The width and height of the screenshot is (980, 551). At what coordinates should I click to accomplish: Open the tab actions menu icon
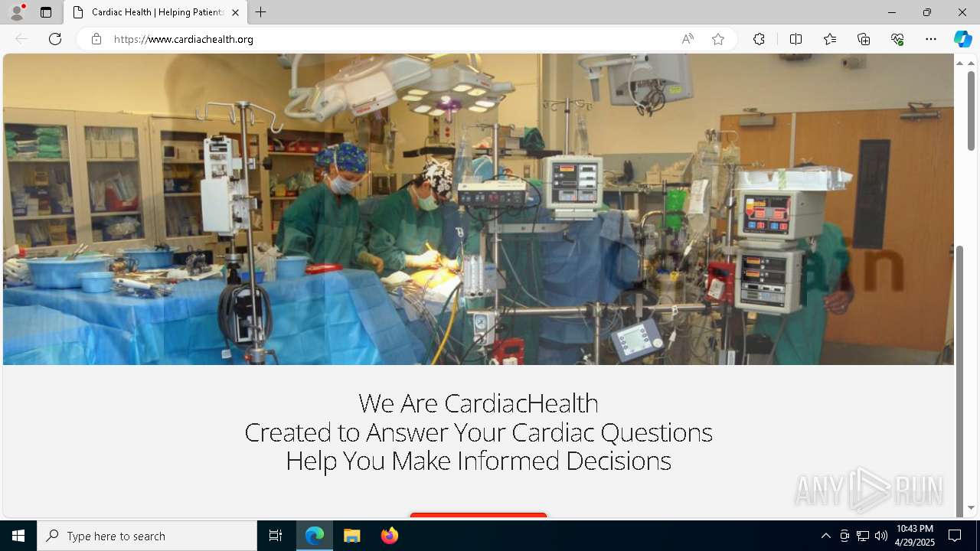[x=46, y=12]
